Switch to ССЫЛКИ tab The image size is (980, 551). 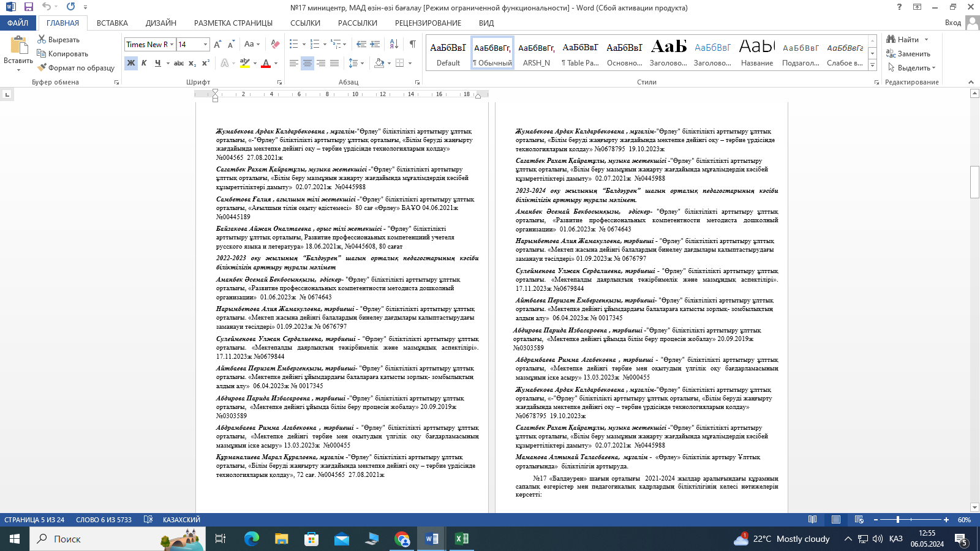(305, 23)
